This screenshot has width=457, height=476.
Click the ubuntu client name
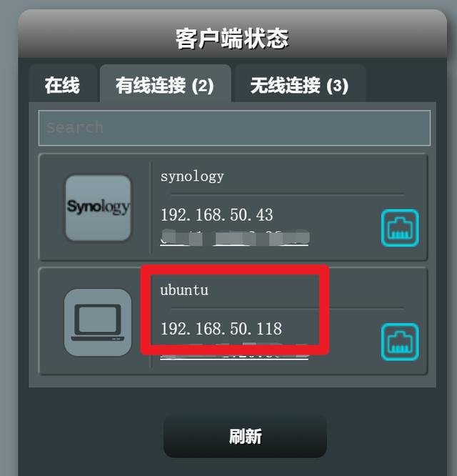(x=184, y=290)
